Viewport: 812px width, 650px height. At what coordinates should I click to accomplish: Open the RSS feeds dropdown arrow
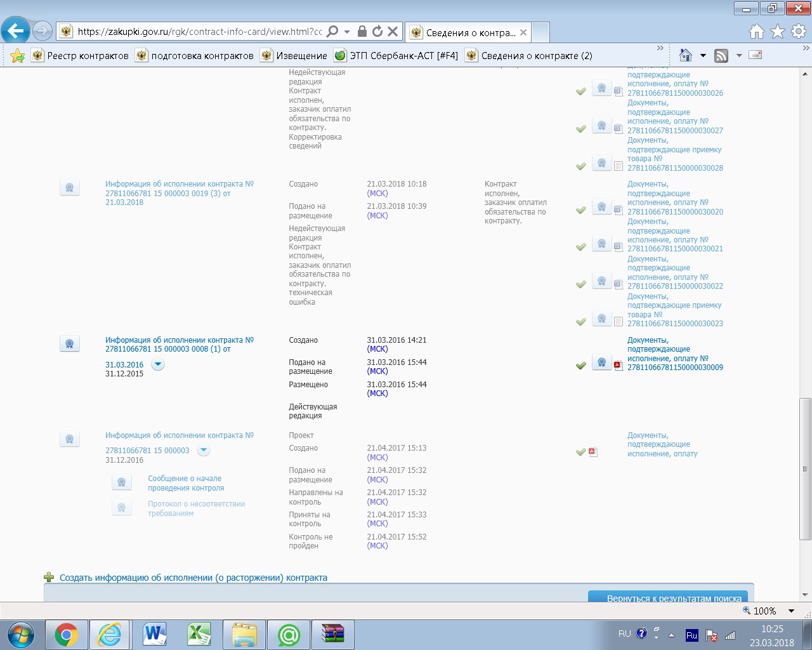[x=739, y=56]
